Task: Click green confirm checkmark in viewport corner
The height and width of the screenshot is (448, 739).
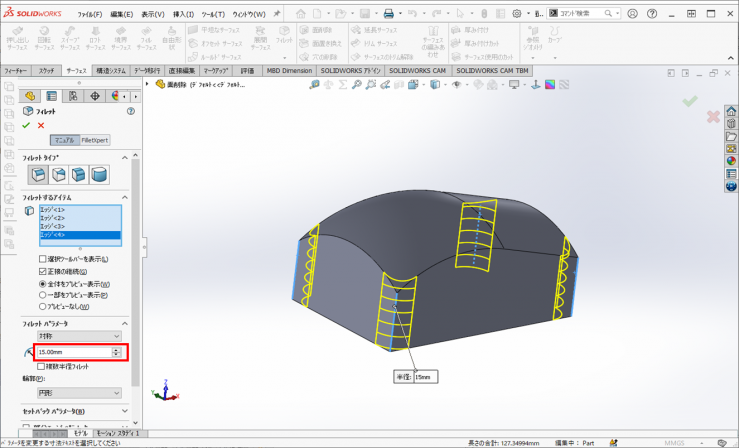Action: pos(689,102)
